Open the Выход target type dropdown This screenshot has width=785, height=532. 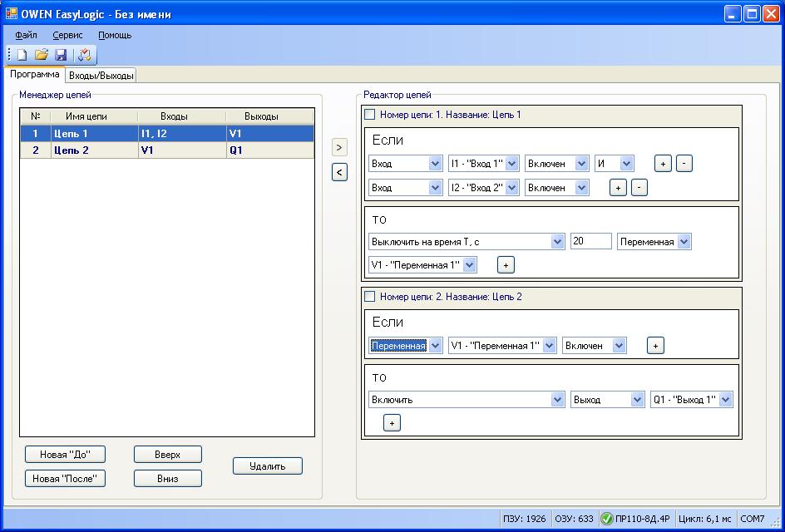[607, 400]
